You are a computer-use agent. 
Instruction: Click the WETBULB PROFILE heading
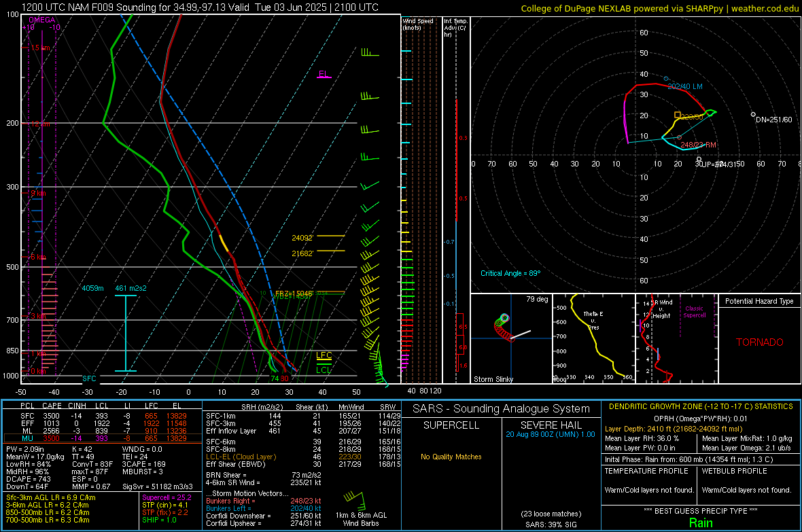pos(734,471)
